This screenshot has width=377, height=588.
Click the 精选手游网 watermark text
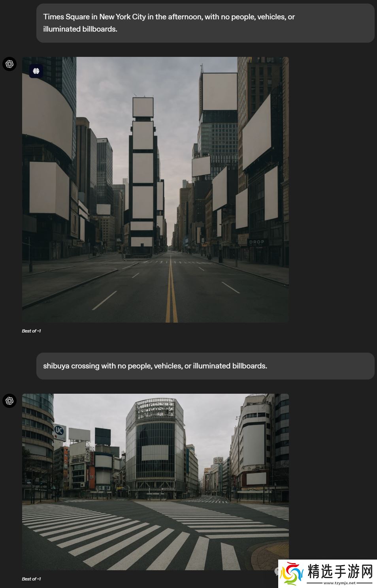click(340, 571)
